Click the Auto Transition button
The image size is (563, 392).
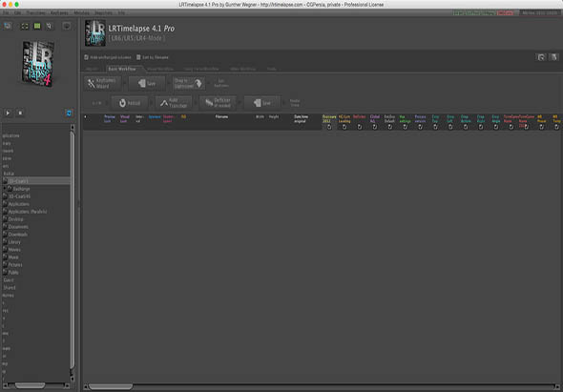pos(174,103)
